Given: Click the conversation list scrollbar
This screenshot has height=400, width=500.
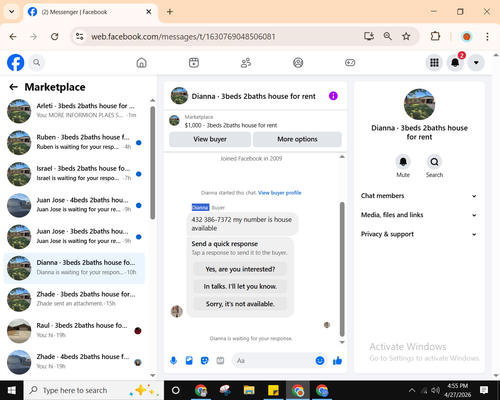Looking at the screenshot, I should [152, 163].
